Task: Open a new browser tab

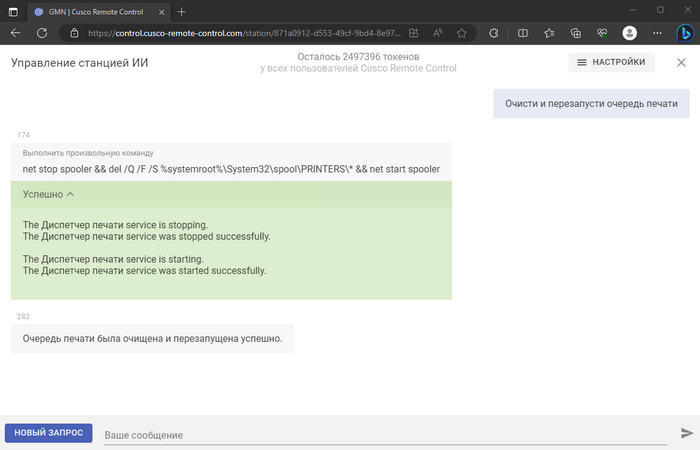Action: click(181, 10)
